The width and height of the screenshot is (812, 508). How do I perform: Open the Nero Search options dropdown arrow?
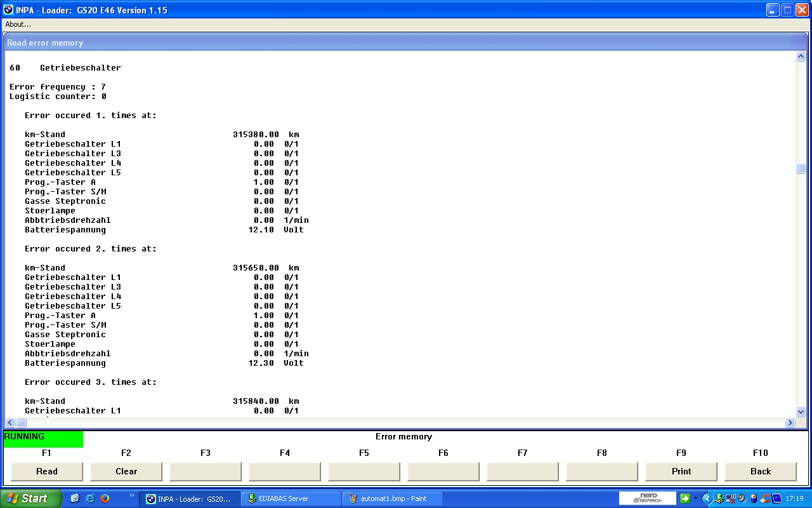point(695,498)
